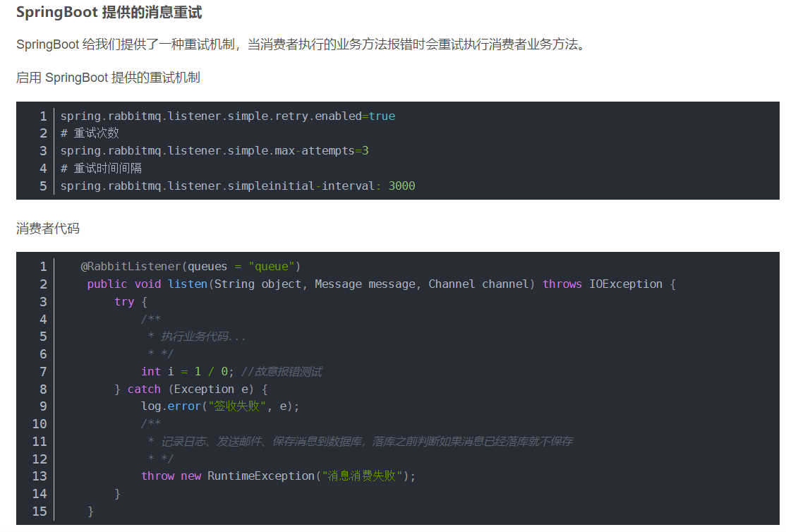
Task: Click line number 10 in the Java code block
Action: point(40,423)
